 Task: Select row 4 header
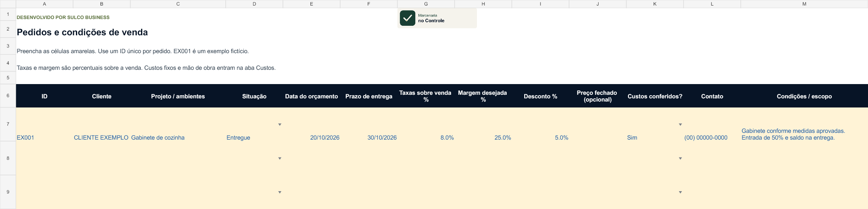[x=8, y=63]
